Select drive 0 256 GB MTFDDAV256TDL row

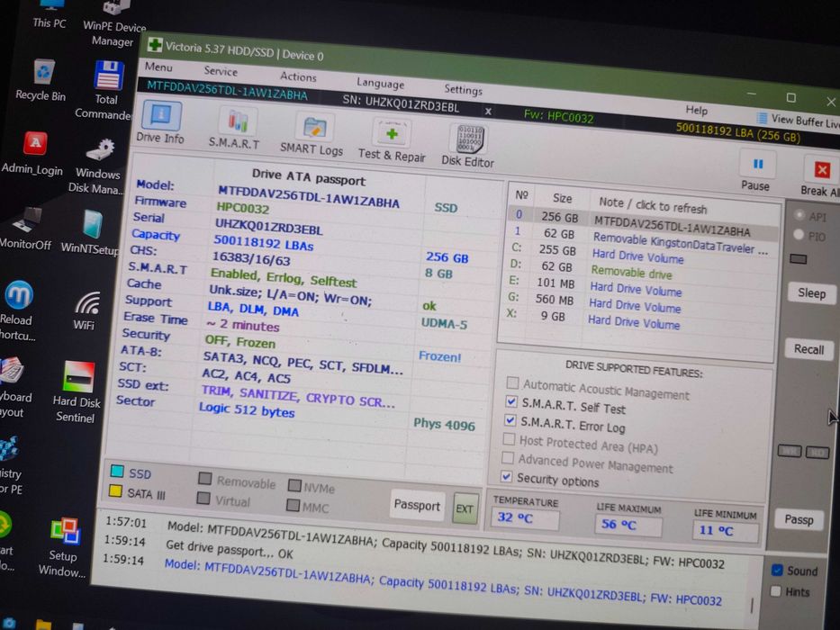click(644, 222)
